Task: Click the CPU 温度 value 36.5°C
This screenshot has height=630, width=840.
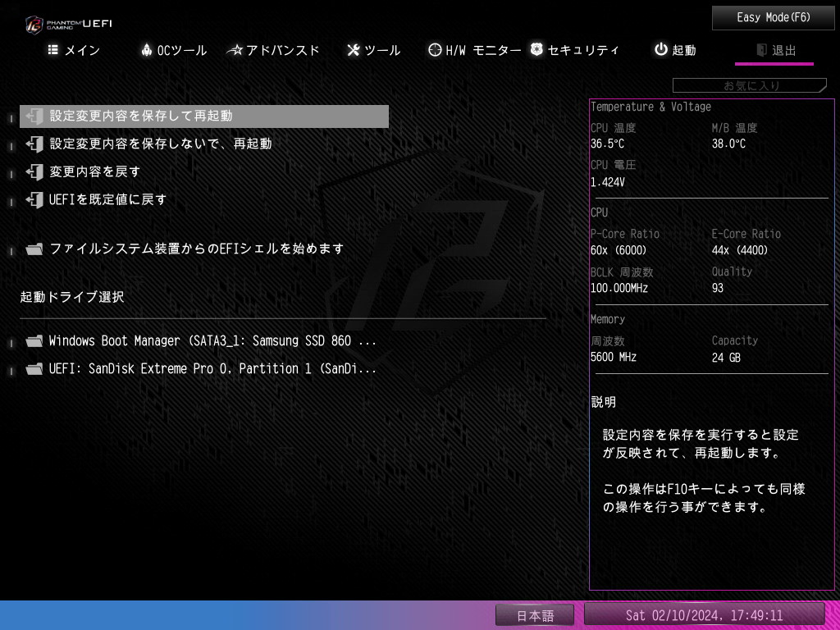Action: [607, 144]
